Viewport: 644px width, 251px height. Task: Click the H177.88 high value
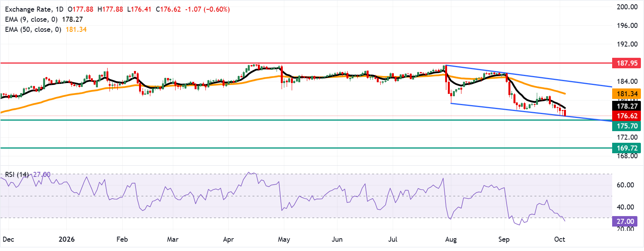tap(110, 9)
